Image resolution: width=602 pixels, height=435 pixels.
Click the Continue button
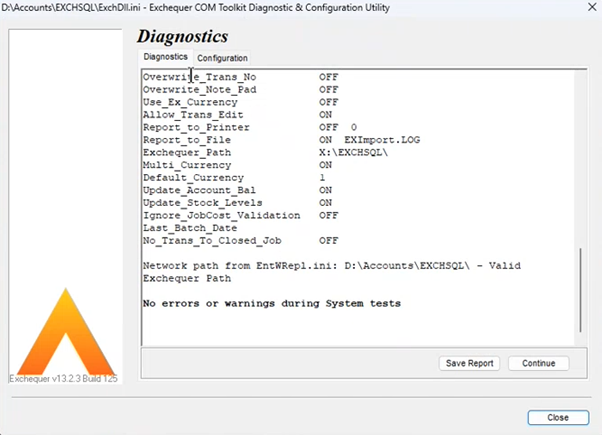pos(538,363)
